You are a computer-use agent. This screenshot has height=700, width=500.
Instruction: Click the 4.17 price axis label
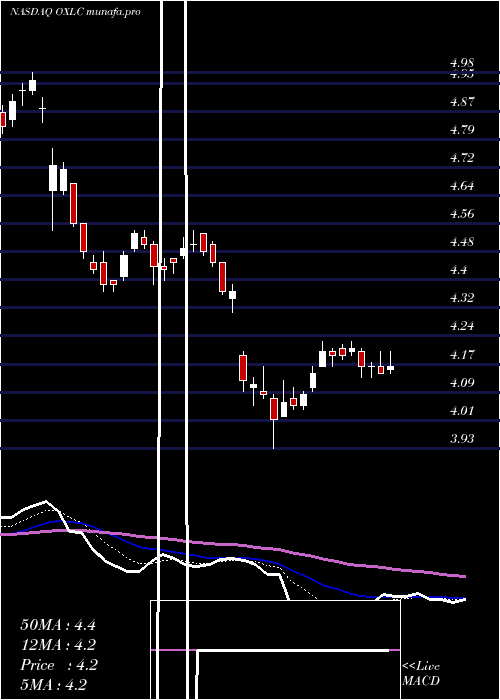click(462, 355)
